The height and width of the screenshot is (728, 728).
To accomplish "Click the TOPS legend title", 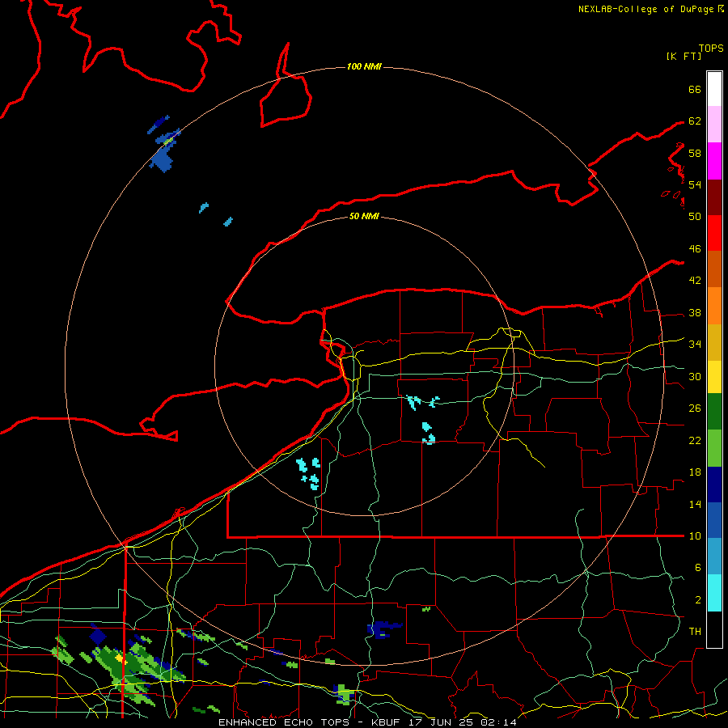I will tap(711, 49).
